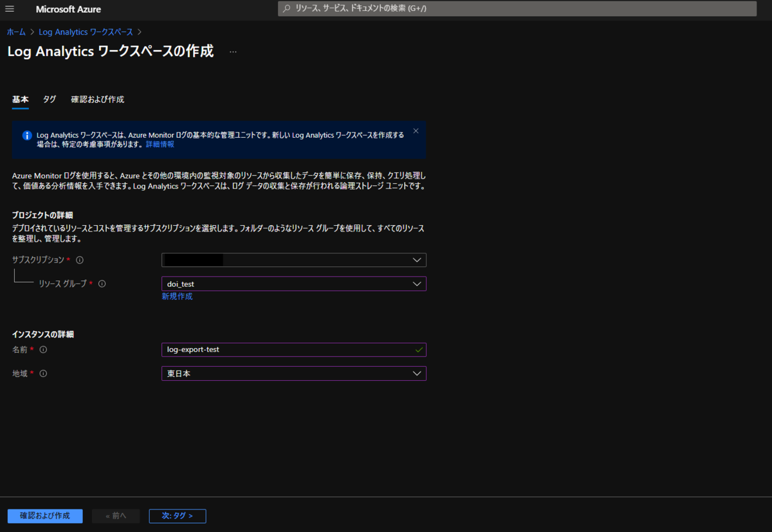Click the 地域 info icon
772x532 pixels.
tap(42, 373)
